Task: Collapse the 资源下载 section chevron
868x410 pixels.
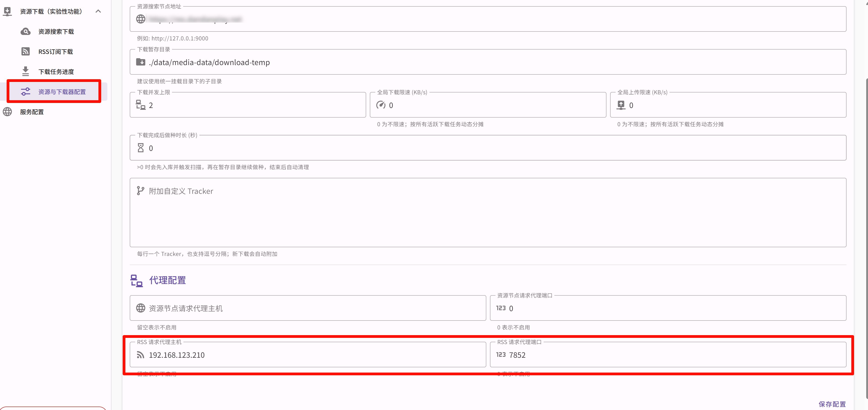Action: click(98, 11)
